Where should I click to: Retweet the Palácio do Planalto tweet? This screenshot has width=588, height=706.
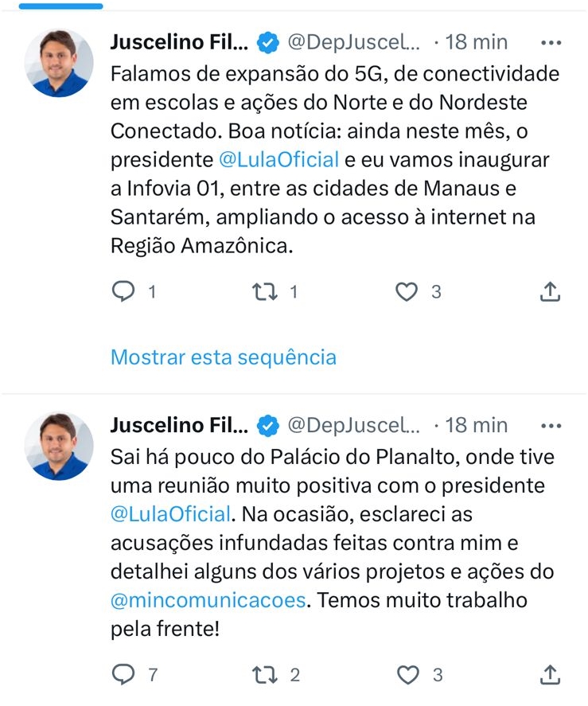[263, 675]
